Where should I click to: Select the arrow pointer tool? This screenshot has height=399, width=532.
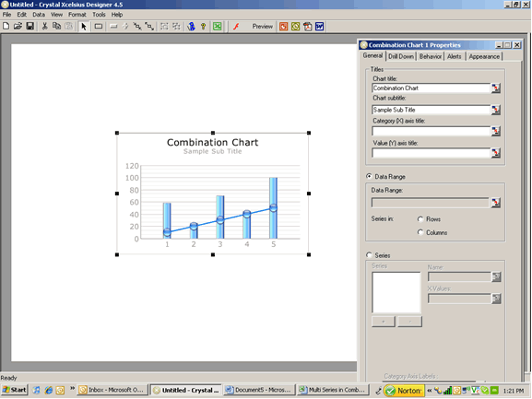tap(84, 26)
